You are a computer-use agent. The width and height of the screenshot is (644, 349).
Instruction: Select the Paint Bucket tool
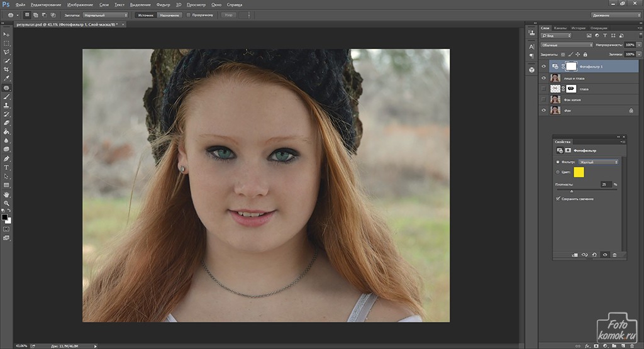[x=6, y=132]
